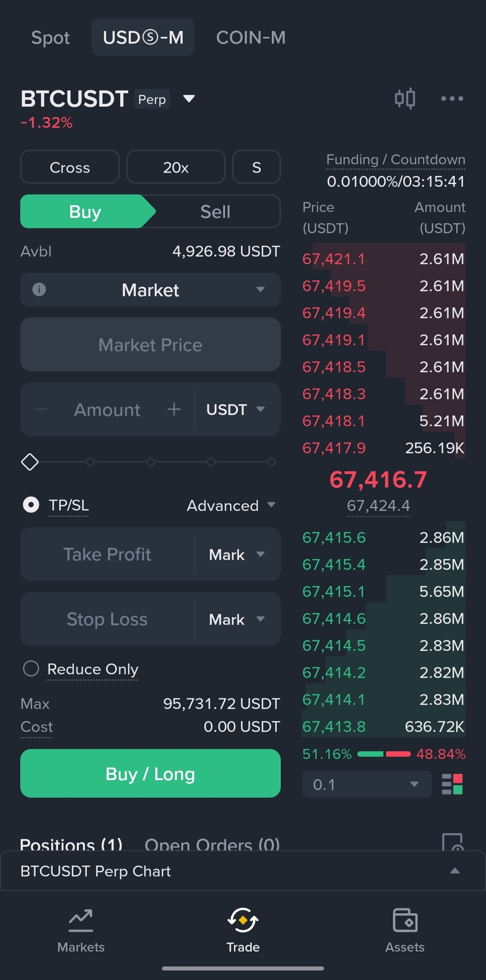Disable the TP/SL radio option

[31, 505]
